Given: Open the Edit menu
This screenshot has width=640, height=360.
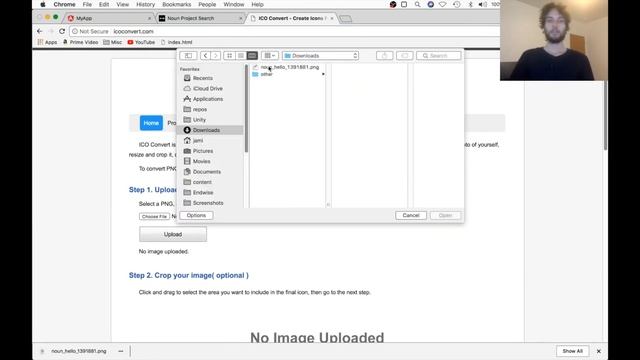Looking at the screenshot, I should (x=104, y=4).
